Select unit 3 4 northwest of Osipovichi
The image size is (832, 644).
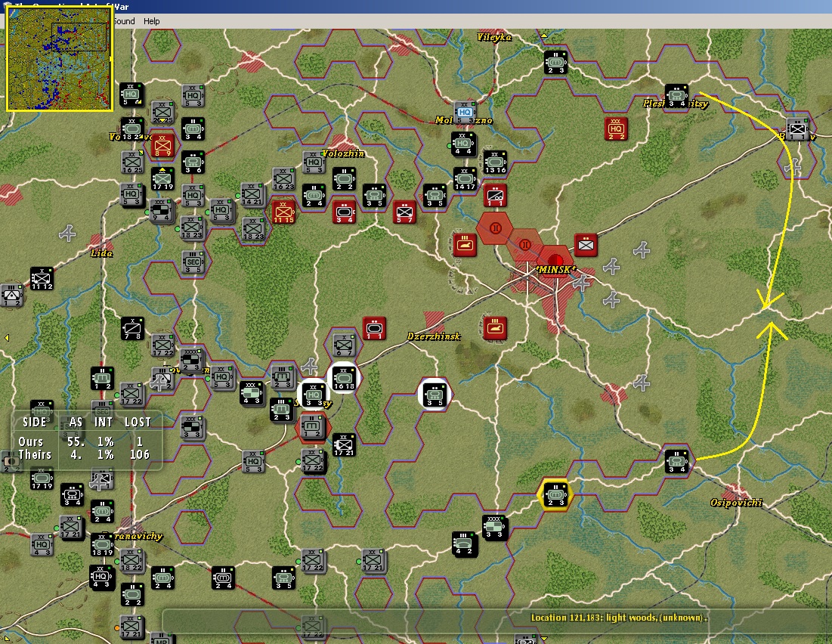click(x=676, y=461)
